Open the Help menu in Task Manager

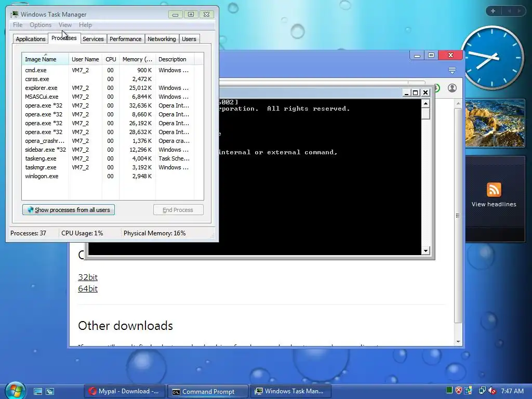pyautogui.click(x=85, y=25)
